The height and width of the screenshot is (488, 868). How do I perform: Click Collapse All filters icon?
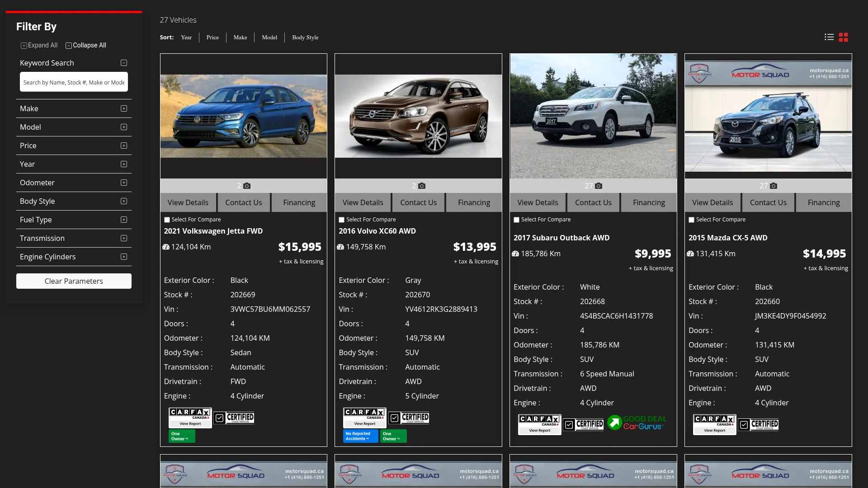coord(69,46)
